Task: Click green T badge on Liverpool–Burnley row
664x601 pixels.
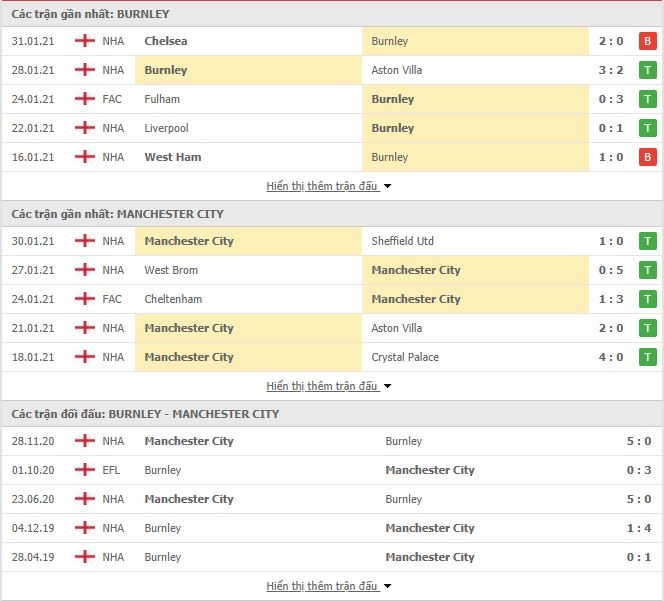Action: (x=647, y=128)
